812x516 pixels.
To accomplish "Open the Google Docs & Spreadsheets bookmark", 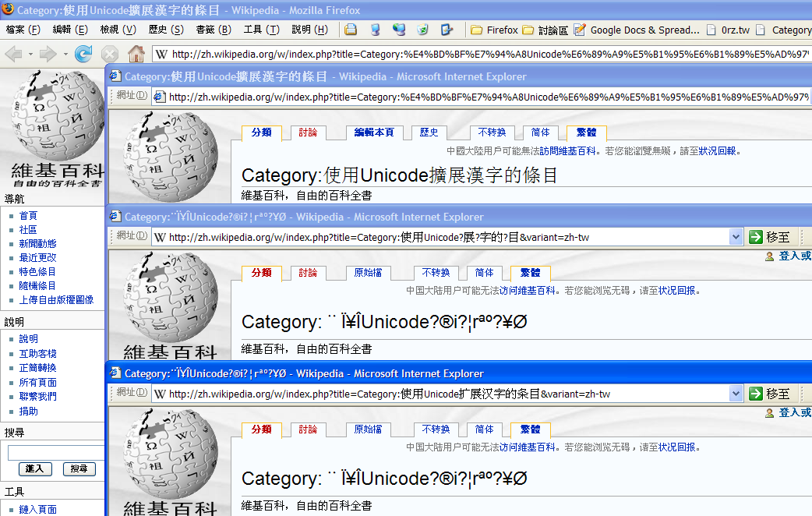I will pyautogui.click(x=637, y=30).
